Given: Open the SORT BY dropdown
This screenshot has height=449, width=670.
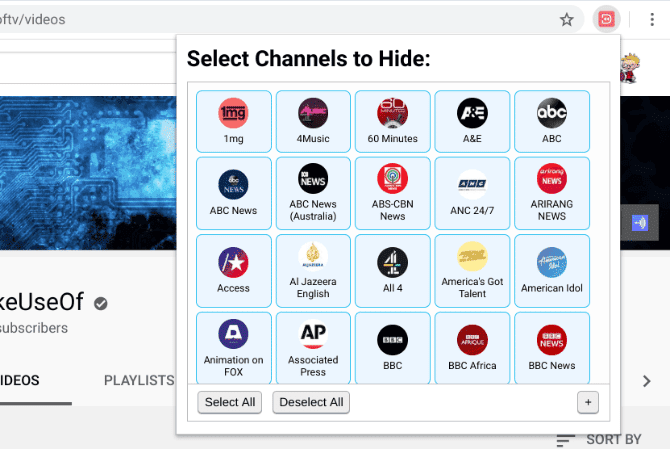Looking at the screenshot, I should pos(599,439).
